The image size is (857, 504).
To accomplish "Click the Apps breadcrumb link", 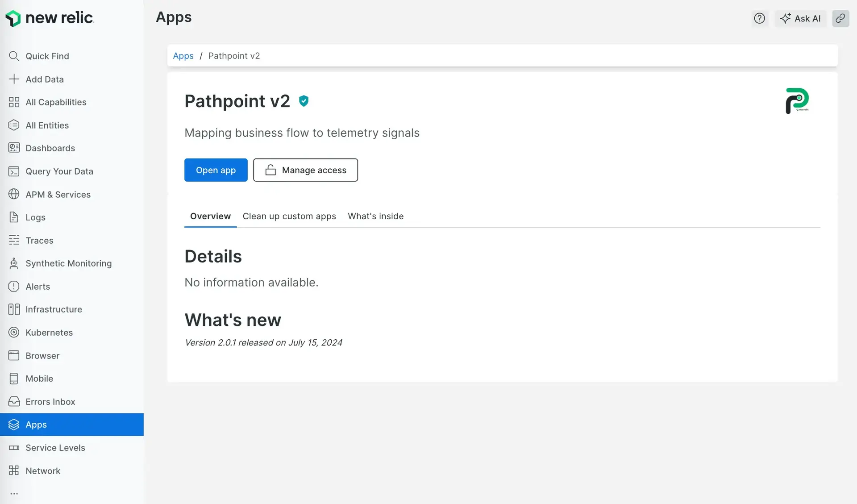I will (183, 55).
